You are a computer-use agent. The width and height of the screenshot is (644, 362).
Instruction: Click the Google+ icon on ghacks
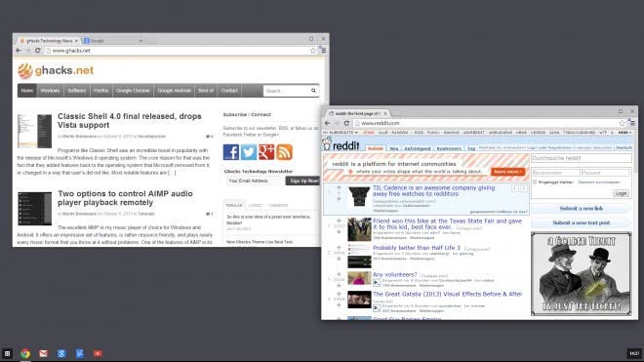click(x=266, y=152)
